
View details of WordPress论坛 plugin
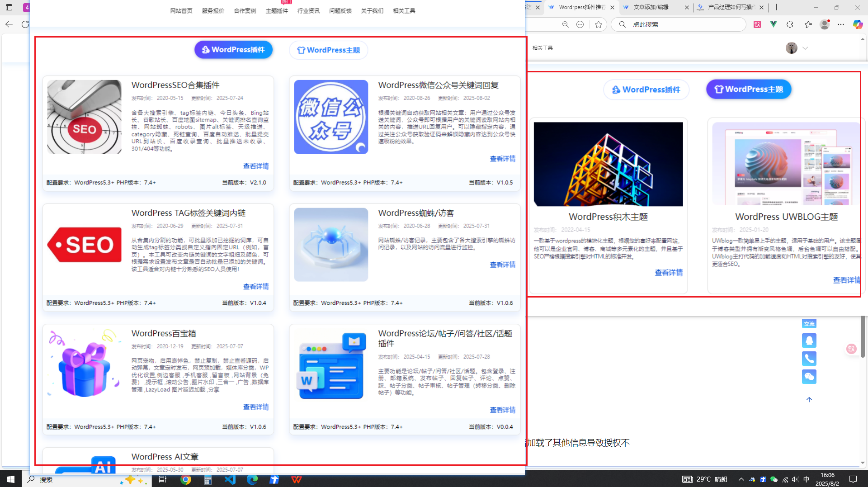click(x=503, y=410)
